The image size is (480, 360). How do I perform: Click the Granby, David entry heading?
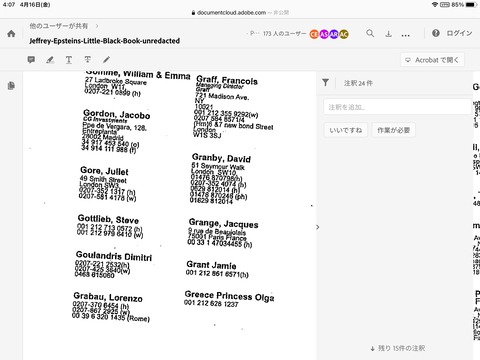[x=221, y=158]
